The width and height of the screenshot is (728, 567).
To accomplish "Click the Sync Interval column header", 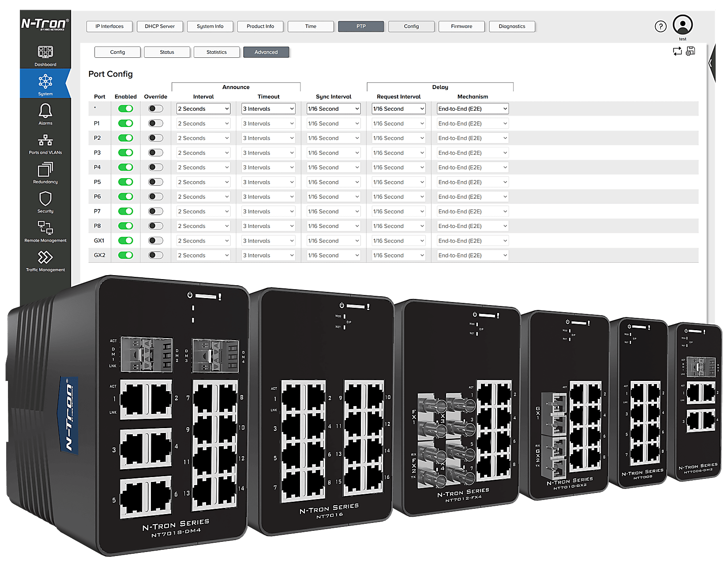I will (x=334, y=97).
